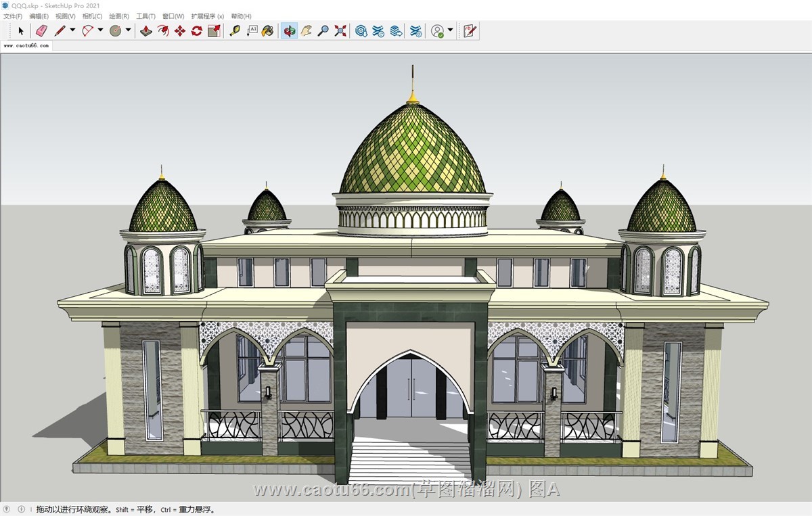Click the Send to LayOut icon

[396, 30]
